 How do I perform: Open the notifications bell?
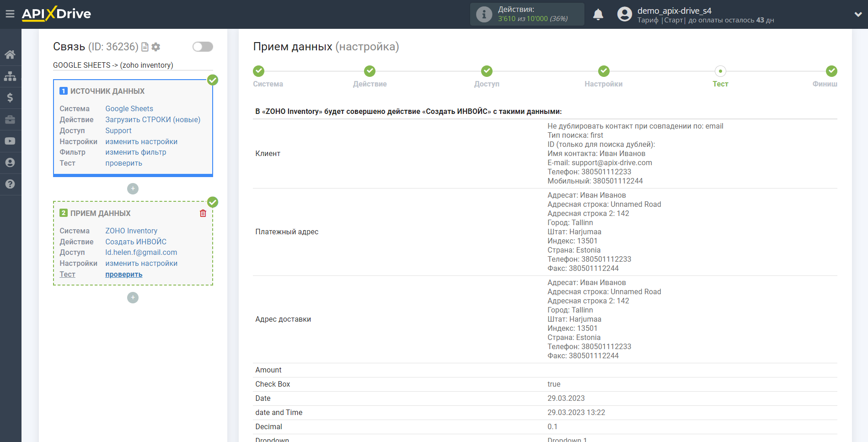pos(598,14)
